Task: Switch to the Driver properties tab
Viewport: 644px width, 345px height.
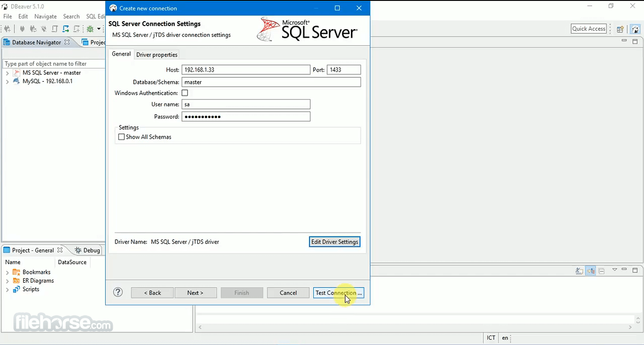Action: (157, 55)
